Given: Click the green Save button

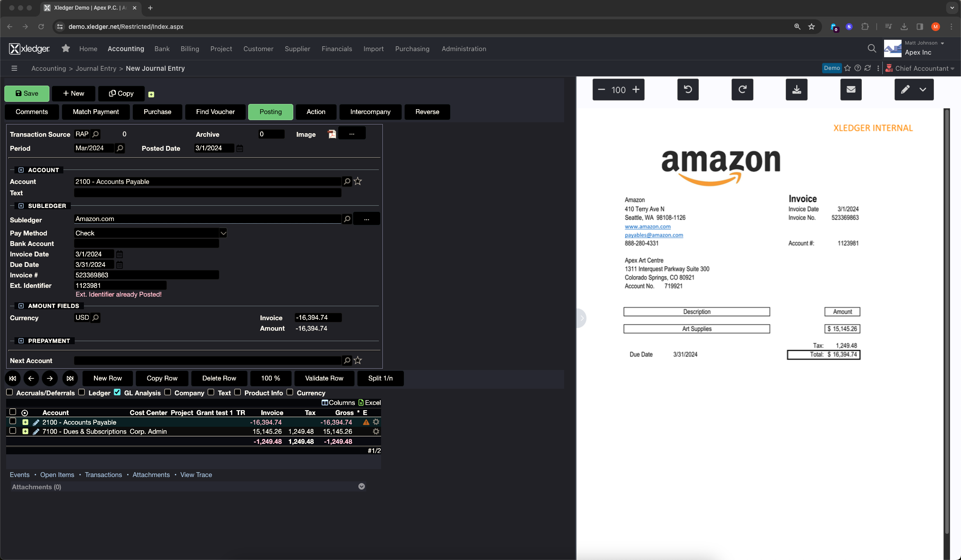Looking at the screenshot, I should point(27,93).
